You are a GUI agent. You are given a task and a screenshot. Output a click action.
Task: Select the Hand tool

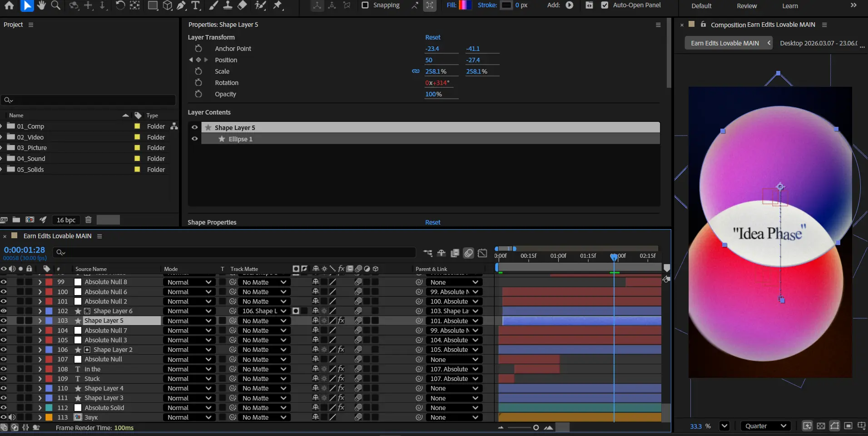(41, 5)
